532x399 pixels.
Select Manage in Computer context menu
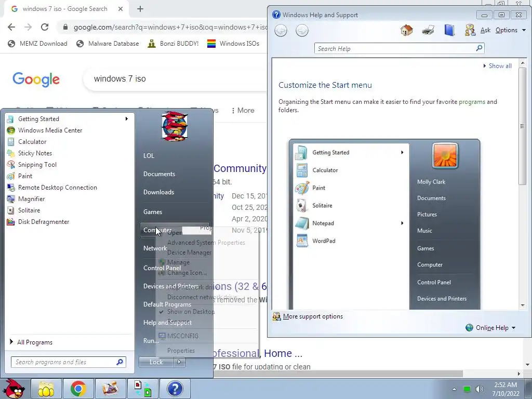coord(178,262)
